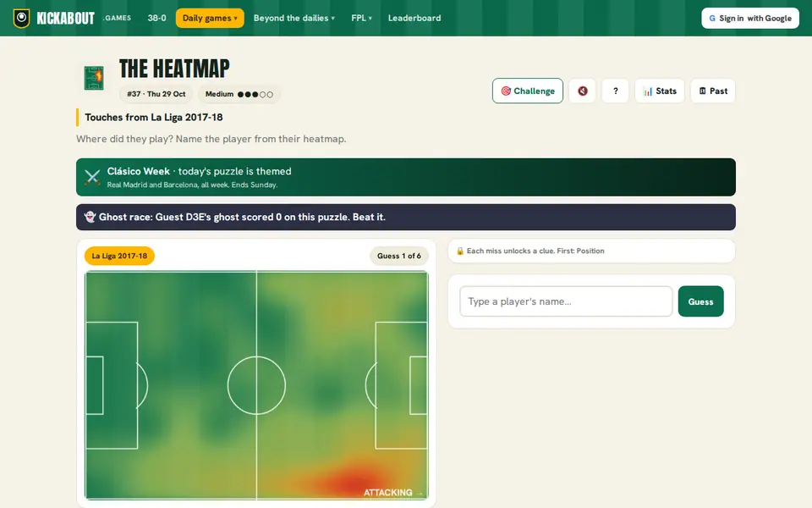
Task: Open the question mark help button
Action: coord(615,91)
